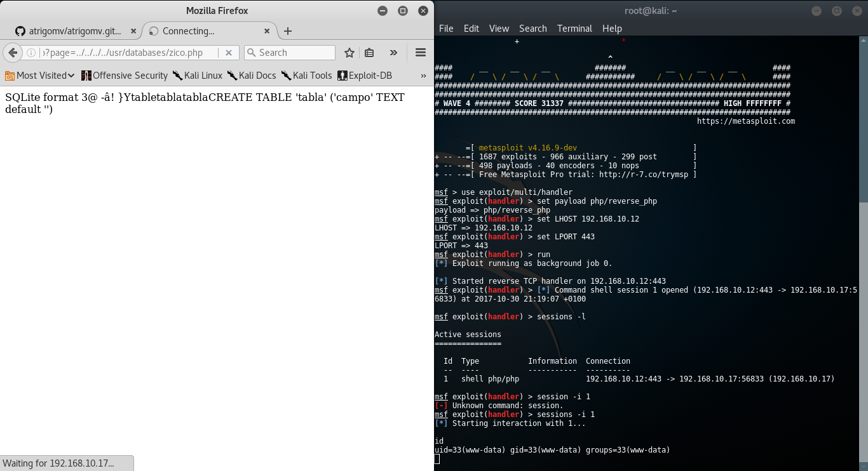Bookmark this page with the star icon
Image resolution: width=868 pixels, height=471 pixels.
(x=349, y=53)
